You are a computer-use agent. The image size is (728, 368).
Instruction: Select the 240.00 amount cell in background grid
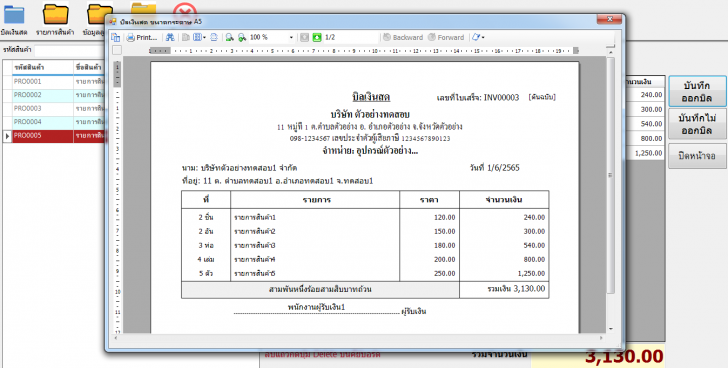(645, 95)
